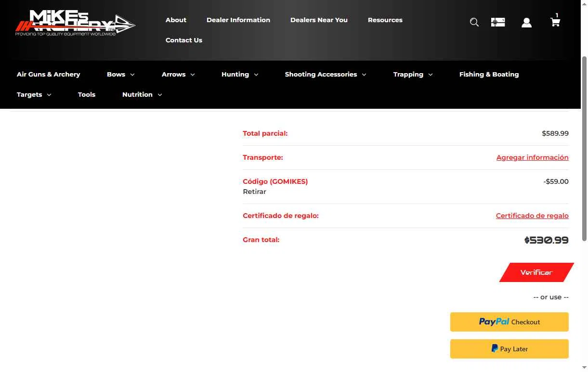
Task: Open the gift certificate icon in header
Action: pyautogui.click(x=498, y=22)
